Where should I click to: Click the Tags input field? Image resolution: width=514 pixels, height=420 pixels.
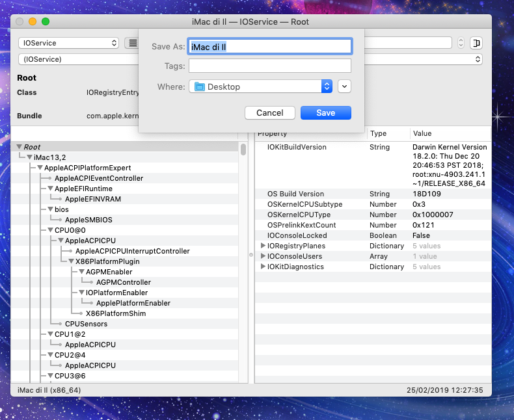coord(270,66)
